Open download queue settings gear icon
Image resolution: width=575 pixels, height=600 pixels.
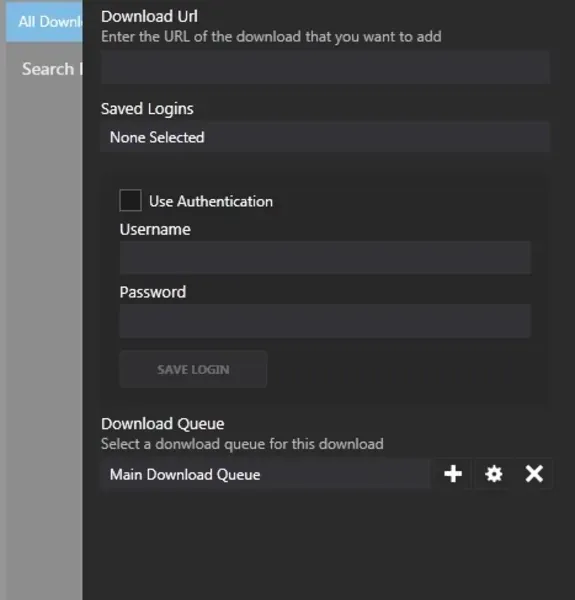point(494,474)
